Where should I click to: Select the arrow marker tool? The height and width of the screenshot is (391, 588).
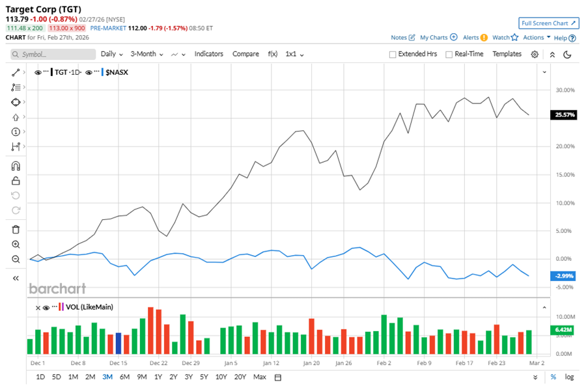click(16, 117)
